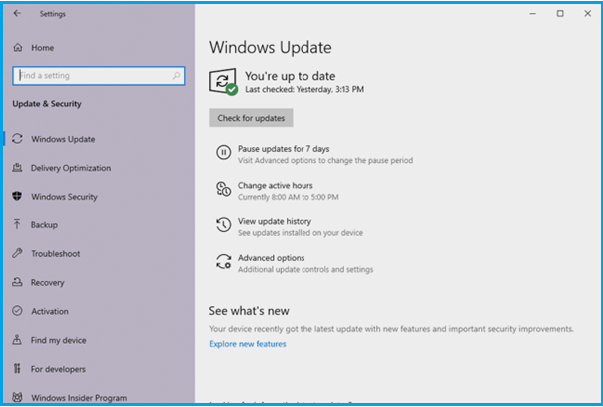Image resolution: width=603 pixels, height=407 pixels.
Task: Click the up-to-date status icon with green check
Action: pyautogui.click(x=223, y=82)
